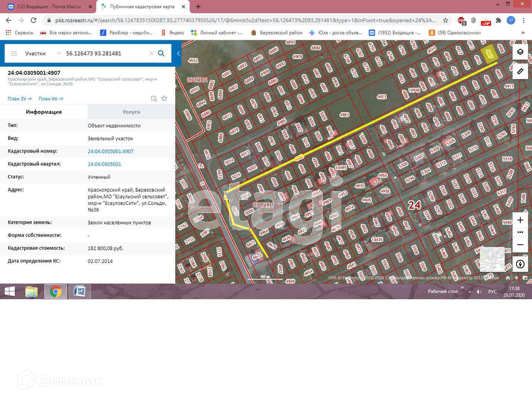Screen dimensions: 532x402
Task: Zoom out the map with the minus button
Action: [x=520, y=245]
